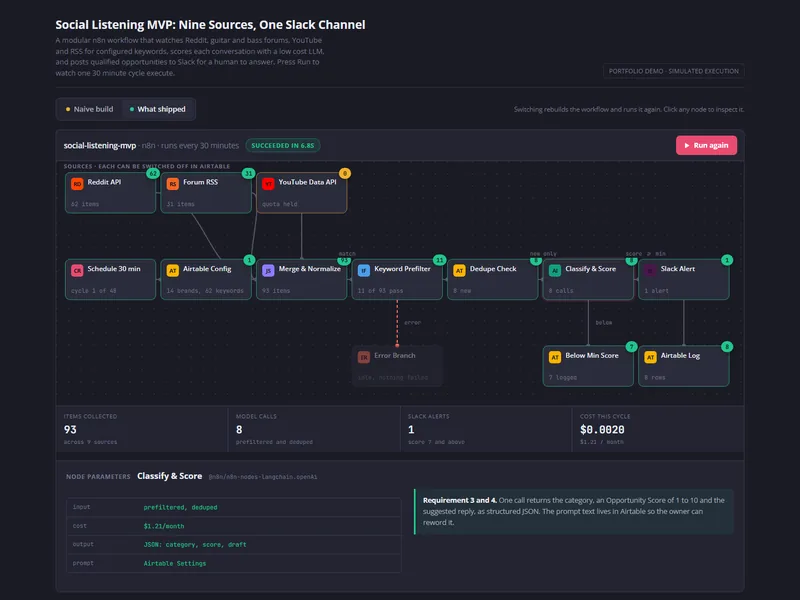Click the yellow 0 badge on YouTube node
The width and height of the screenshot is (800, 600).
tap(345, 173)
